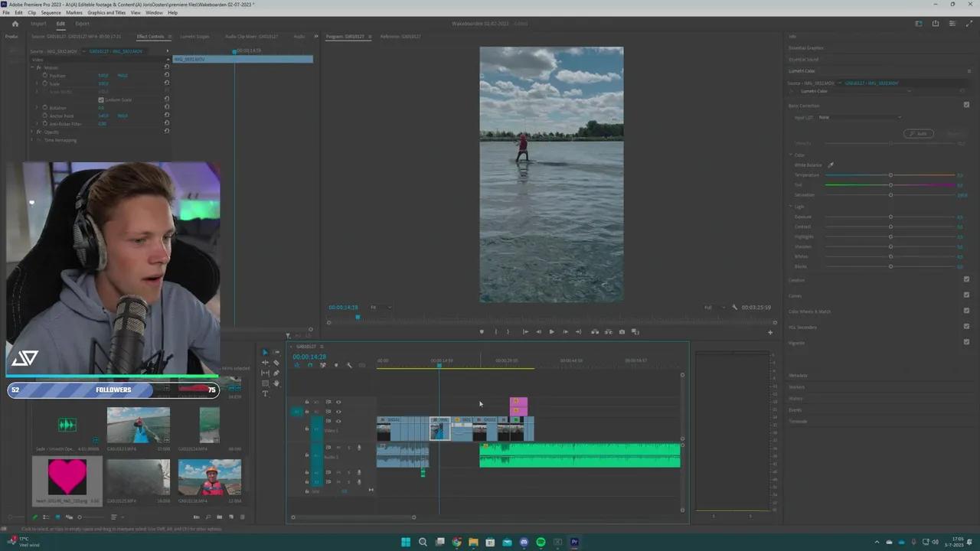Open the Markers menu
This screenshot has height=551, width=980.
(74, 12)
